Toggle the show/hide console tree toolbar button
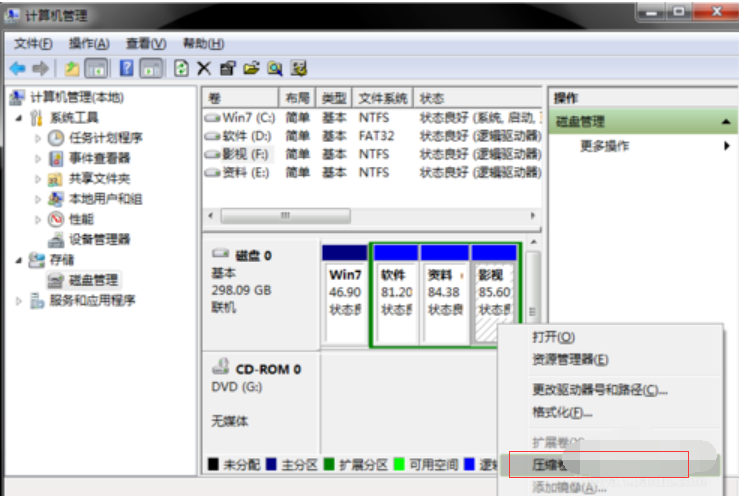 point(97,68)
